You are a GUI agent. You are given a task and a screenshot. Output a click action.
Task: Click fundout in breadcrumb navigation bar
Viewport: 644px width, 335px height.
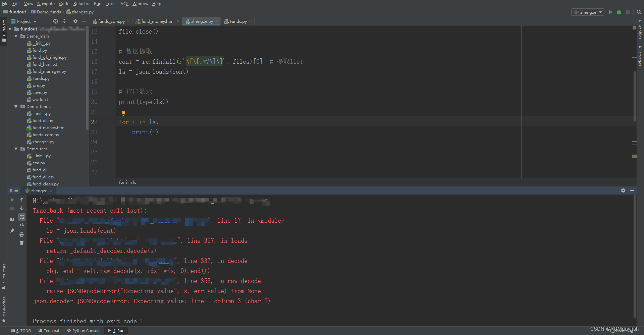15,12
